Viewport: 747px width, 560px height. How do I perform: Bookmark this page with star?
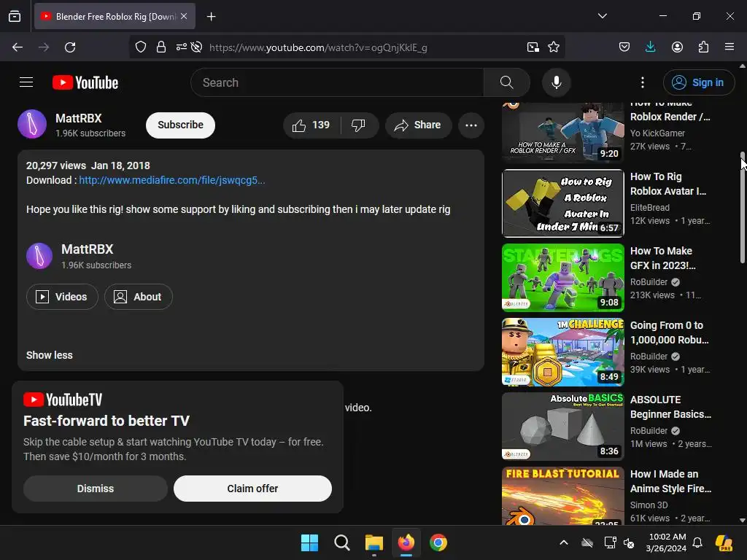(554, 47)
